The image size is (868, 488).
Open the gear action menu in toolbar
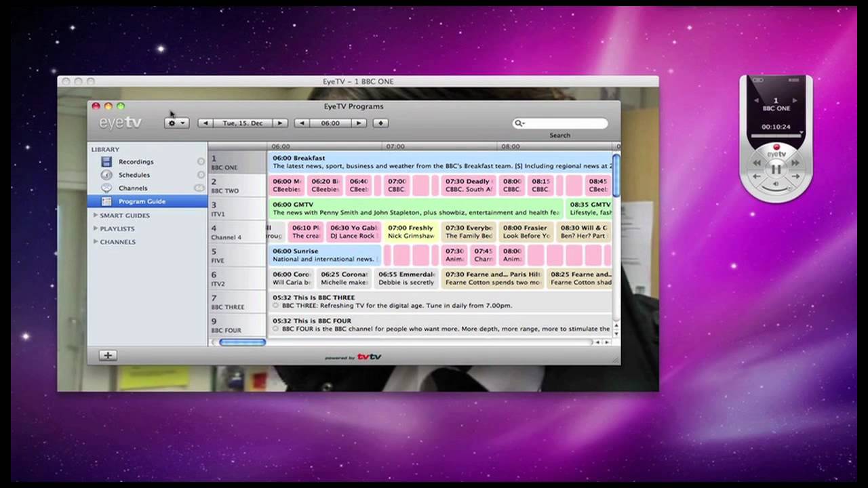pyautogui.click(x=176, y=123)
